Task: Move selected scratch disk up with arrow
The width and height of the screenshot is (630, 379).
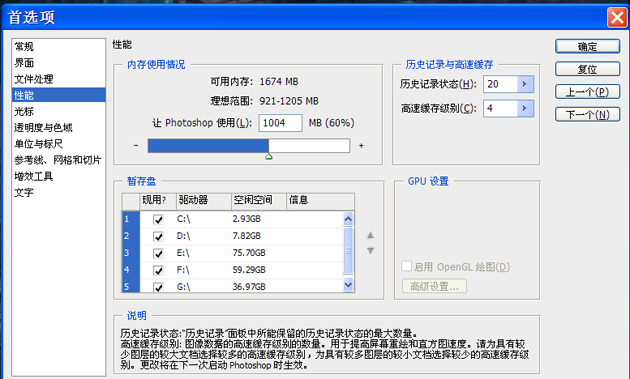Action: click(x=370, y=235)
